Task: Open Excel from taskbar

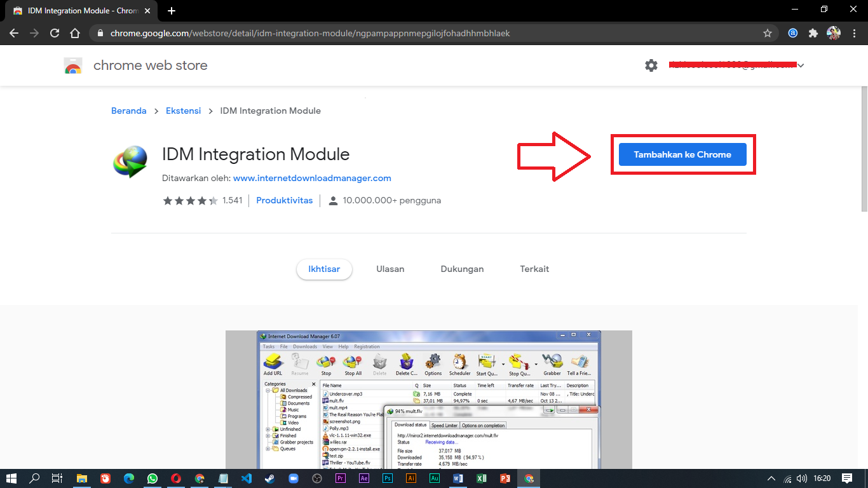Action: (x=482, y=478)
